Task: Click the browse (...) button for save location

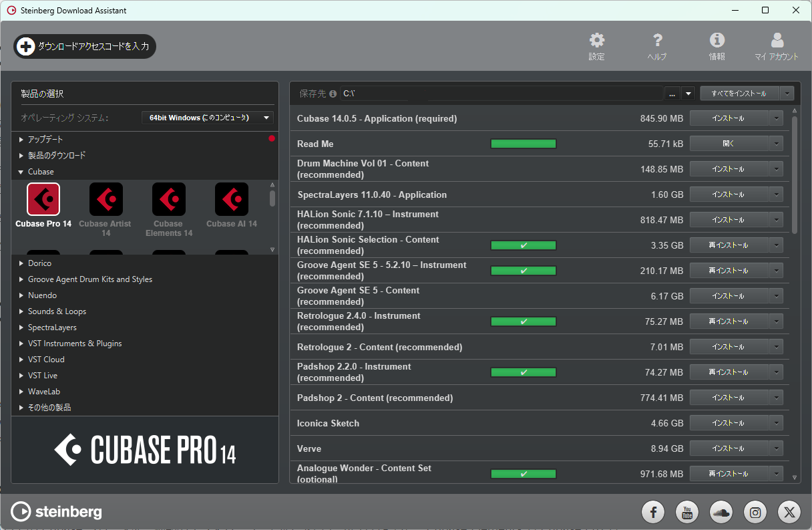Action: pyautogui.click(x=672, y=94)
